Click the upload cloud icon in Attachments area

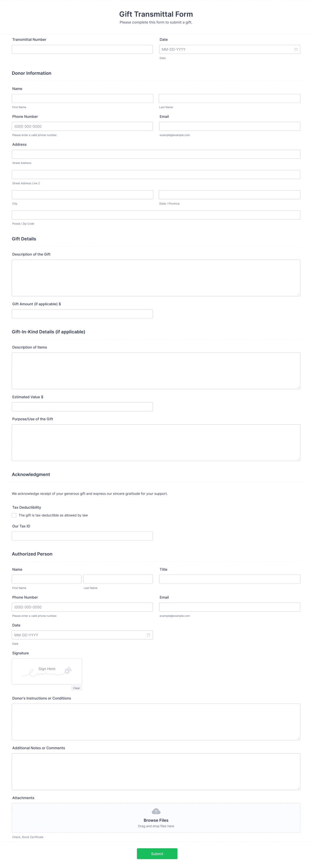point(156,811)
